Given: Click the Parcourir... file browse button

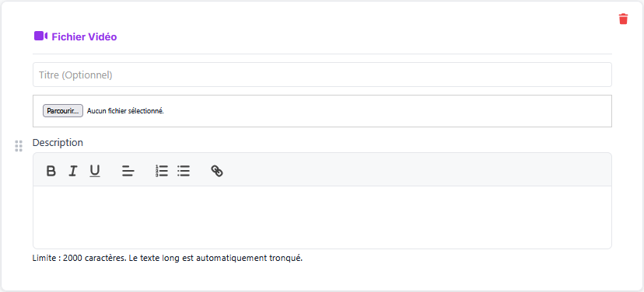Looking at the screenshot, I should click(x=63, y=111).
